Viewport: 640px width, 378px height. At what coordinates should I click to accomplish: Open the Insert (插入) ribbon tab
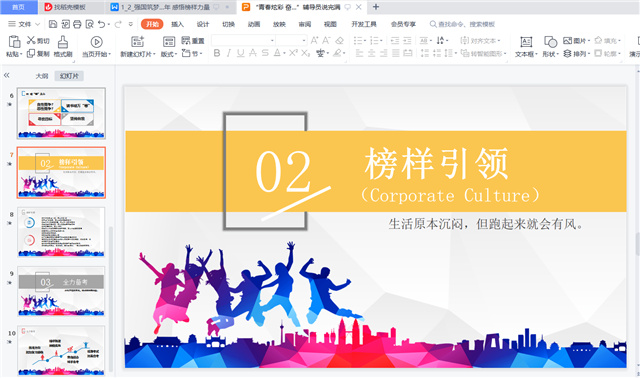177,24
